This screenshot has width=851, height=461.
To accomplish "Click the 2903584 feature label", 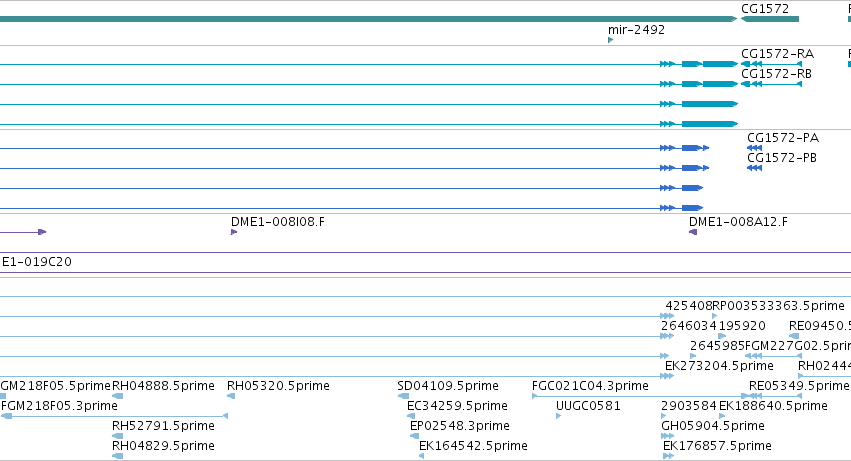I will pos(689,406).
